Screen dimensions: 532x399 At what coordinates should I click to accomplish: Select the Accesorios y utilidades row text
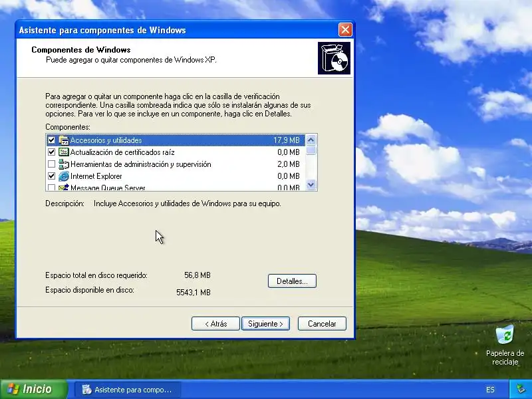coord(106,140)
